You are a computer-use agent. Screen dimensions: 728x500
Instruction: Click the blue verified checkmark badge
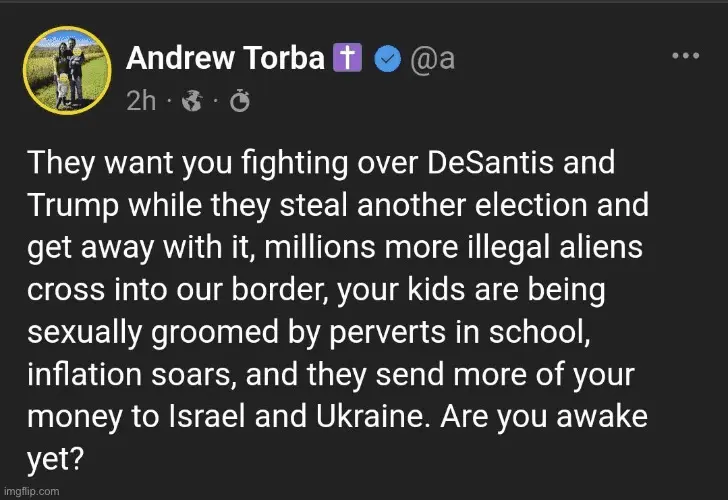[x=386, y=60]
